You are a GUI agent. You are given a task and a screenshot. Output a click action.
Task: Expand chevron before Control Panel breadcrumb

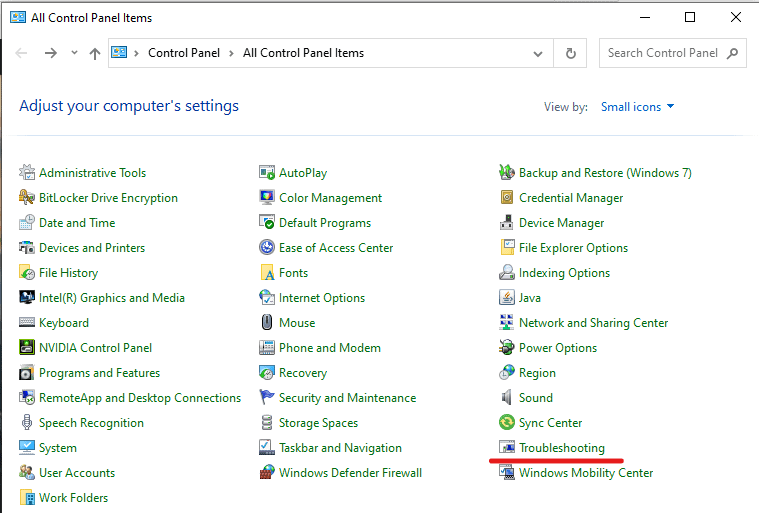[137, 53]
